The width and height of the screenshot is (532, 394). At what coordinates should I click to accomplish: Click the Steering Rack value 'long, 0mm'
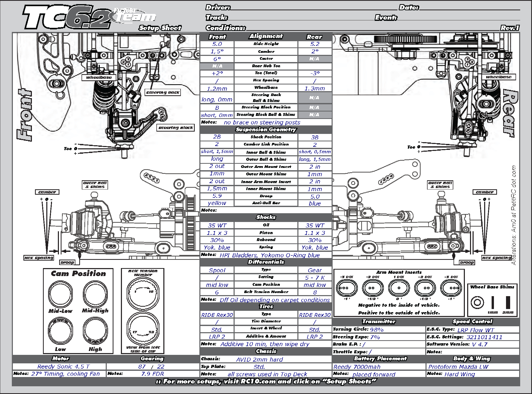click(x=217, y=99)
